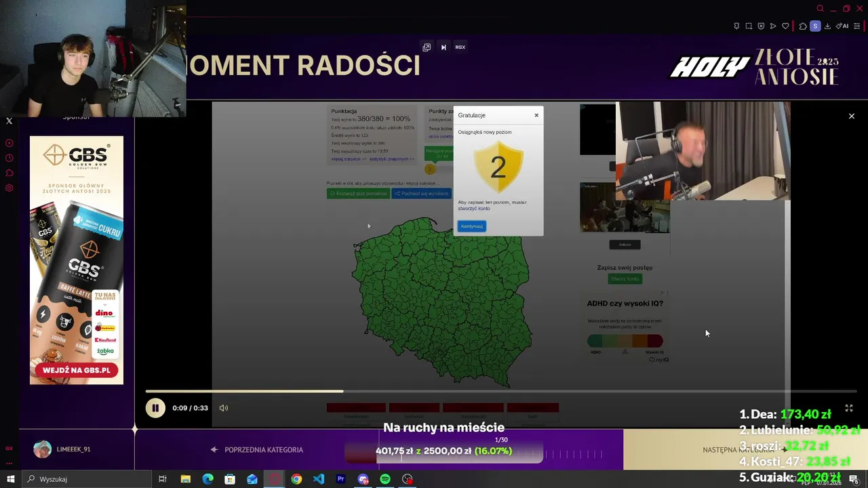
Task: Open the sidebar GX corner icon
Action: 9,448
